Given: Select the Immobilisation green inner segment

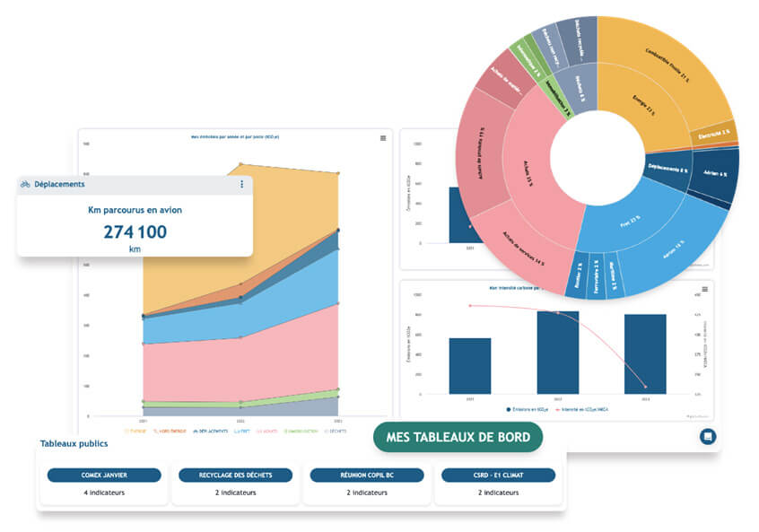Looking at the screenshot, I should pos(559,99).
